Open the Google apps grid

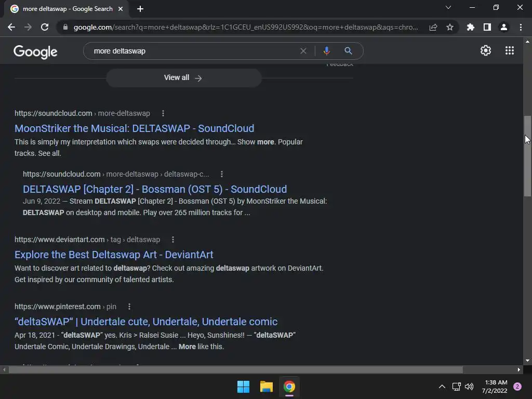point(510,50)
